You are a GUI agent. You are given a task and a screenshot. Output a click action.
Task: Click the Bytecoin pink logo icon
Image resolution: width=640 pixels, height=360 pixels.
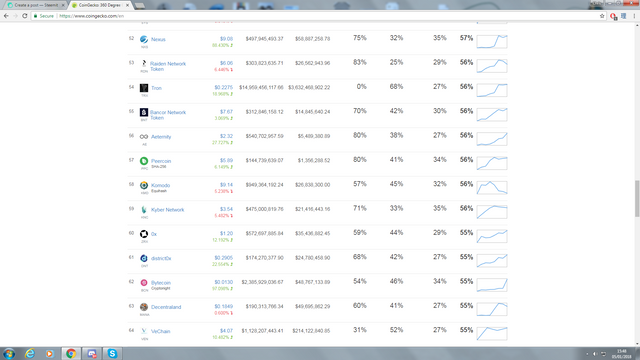click(x=144, y=282)
